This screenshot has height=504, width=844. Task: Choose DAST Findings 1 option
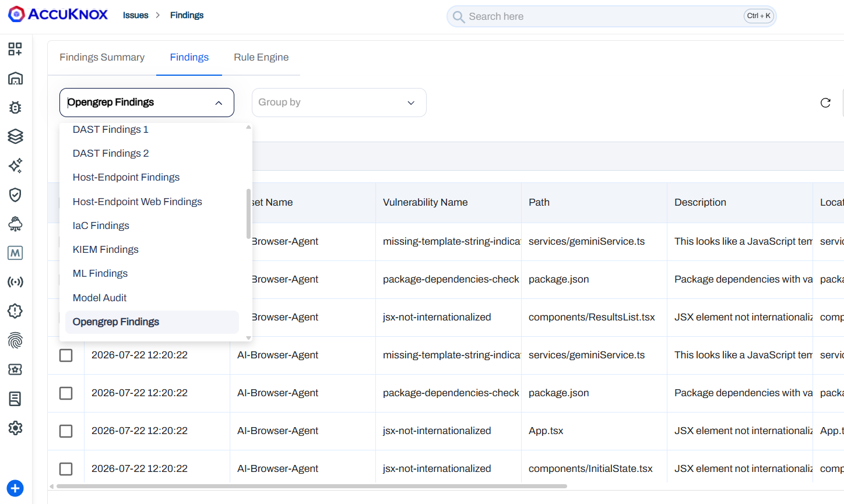(x=152, y=129)
